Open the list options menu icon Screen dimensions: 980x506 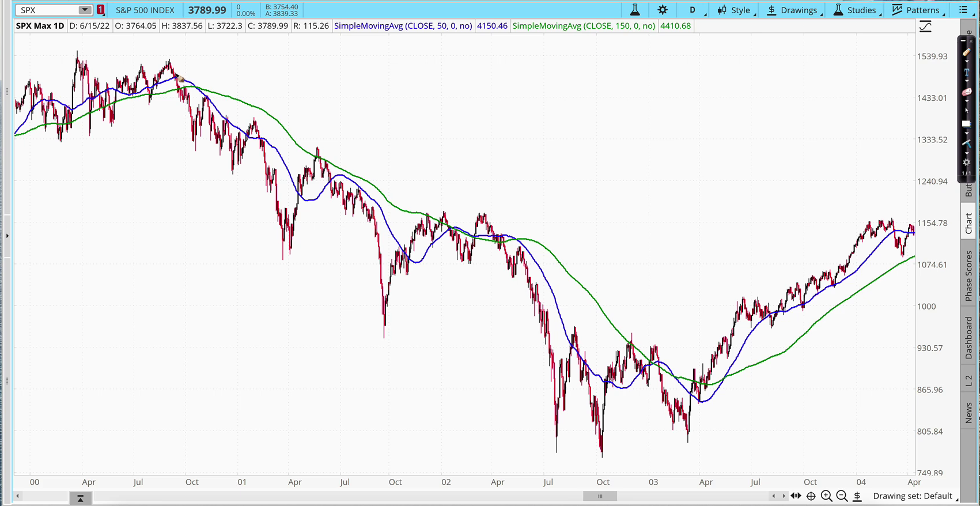point(964,10)
